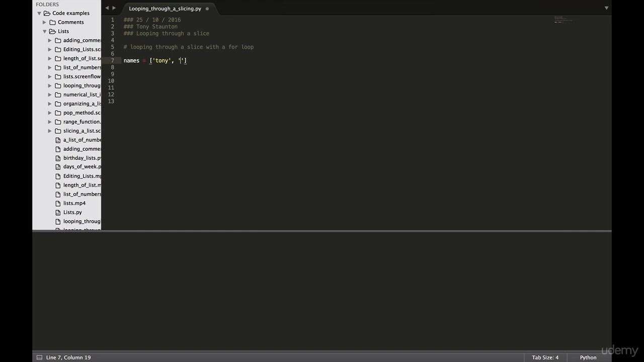Image resolution: width=644 pixels, height=362 pixels.
Task: Place cursor in '### Tony Staunton' line
Action: tap(150, 27)
